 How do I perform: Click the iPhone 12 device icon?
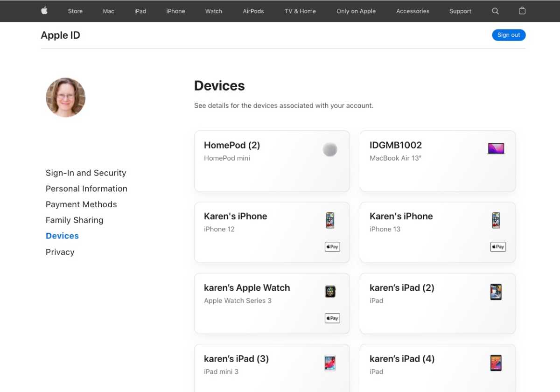pos(330,220)
